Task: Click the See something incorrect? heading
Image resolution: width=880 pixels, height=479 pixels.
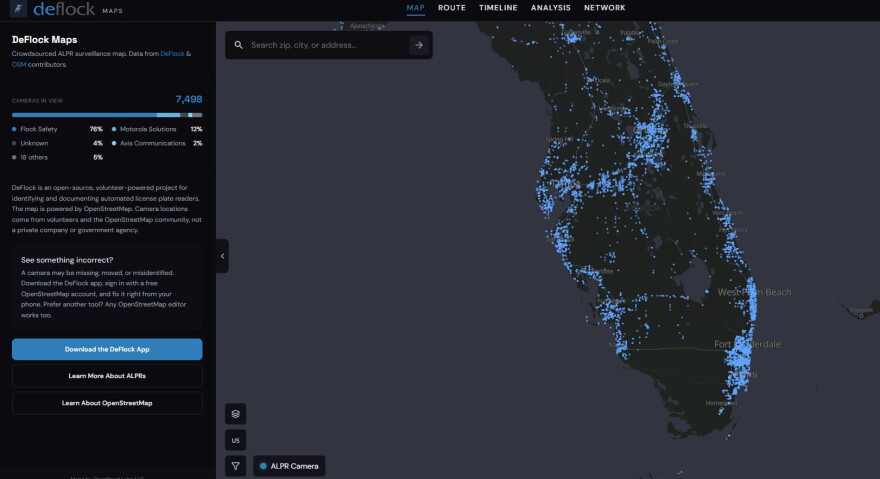Action: coord(67,260)
